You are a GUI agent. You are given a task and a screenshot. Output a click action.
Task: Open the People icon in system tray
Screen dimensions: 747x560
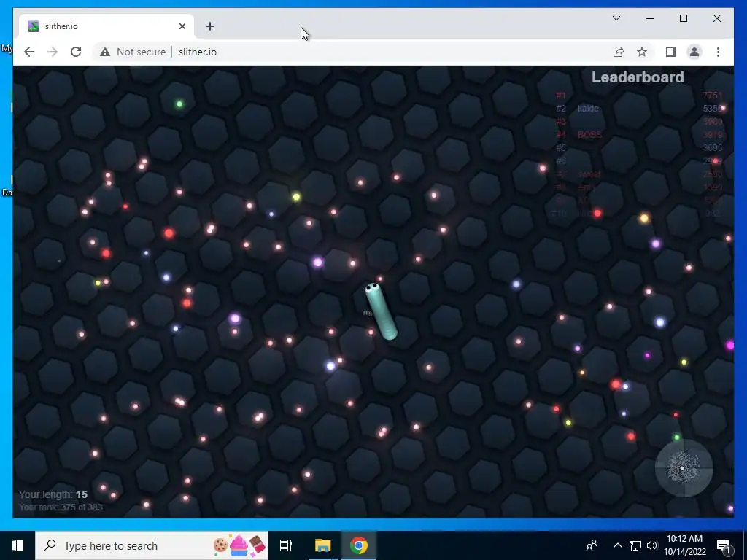point(592,545)
